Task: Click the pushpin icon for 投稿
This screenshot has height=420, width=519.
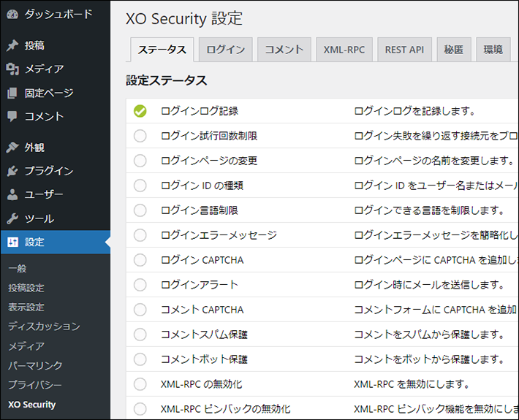Action: 12,45
